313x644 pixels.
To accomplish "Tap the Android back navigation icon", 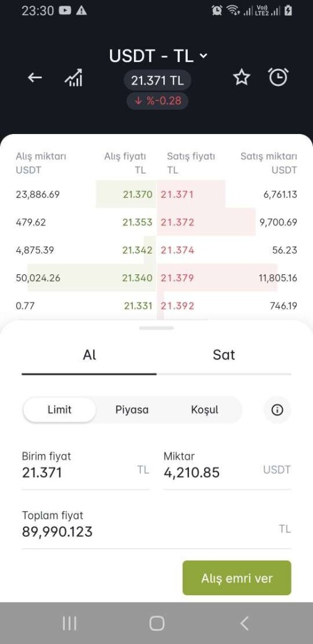I will [x=244, y=623].
